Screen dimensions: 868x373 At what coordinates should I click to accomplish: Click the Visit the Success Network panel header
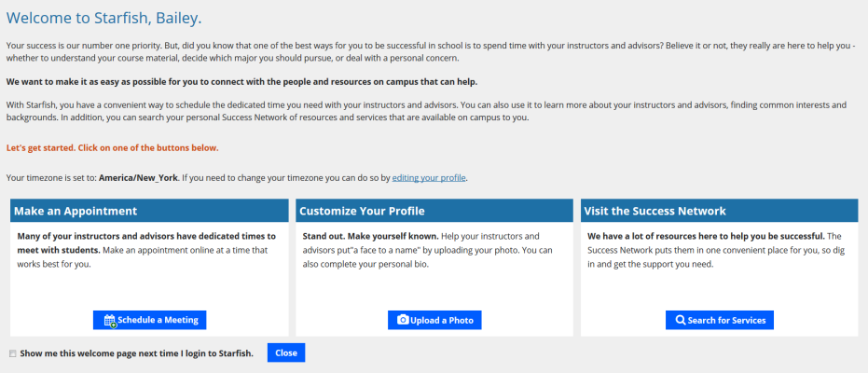coord(720,211)
